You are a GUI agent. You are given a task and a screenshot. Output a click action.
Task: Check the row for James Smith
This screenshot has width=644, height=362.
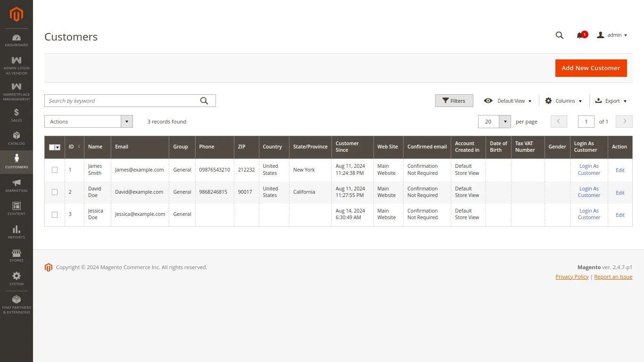(54, 170)
